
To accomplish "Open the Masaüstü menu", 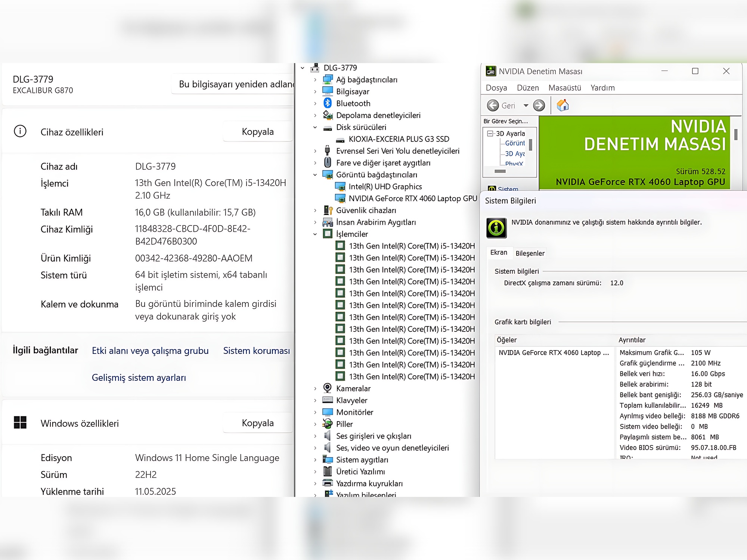I will tap(565, 88).
